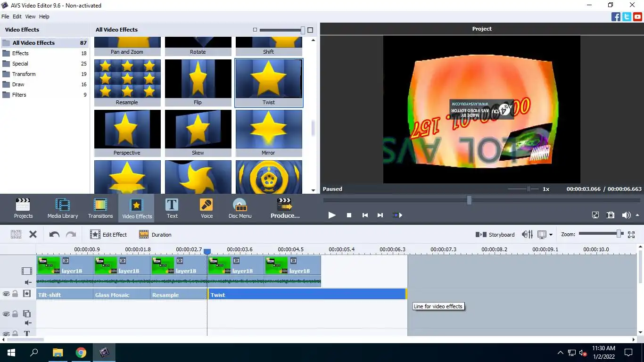
Task: Select All Video Effects category
Action: click(44, 43)
